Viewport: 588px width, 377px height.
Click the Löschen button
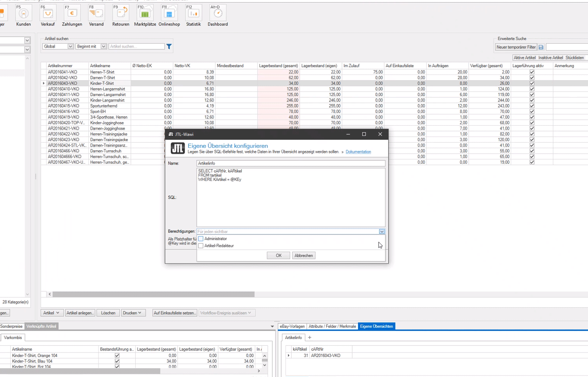click(x=108, y=313)
